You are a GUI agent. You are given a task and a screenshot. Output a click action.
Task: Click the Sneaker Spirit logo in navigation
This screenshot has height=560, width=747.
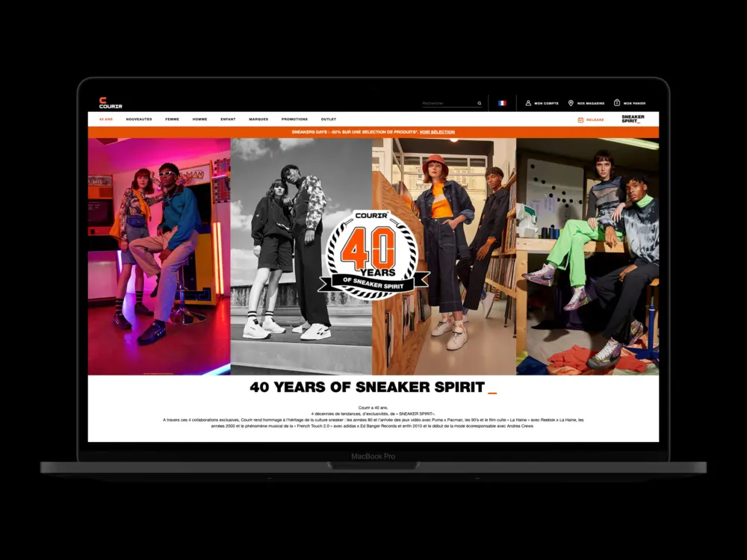(633, 119)
